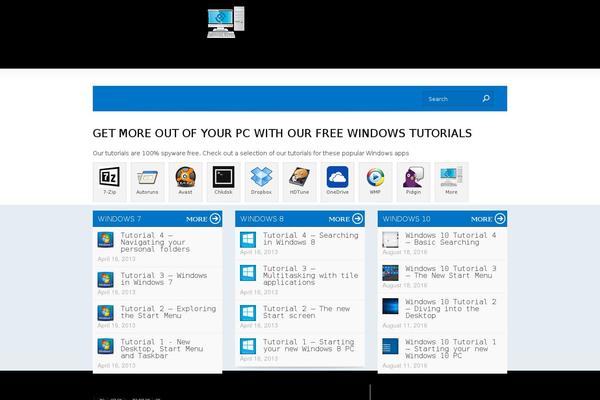
Task: Click the search magnifier icon
Action: click(486, 99)
